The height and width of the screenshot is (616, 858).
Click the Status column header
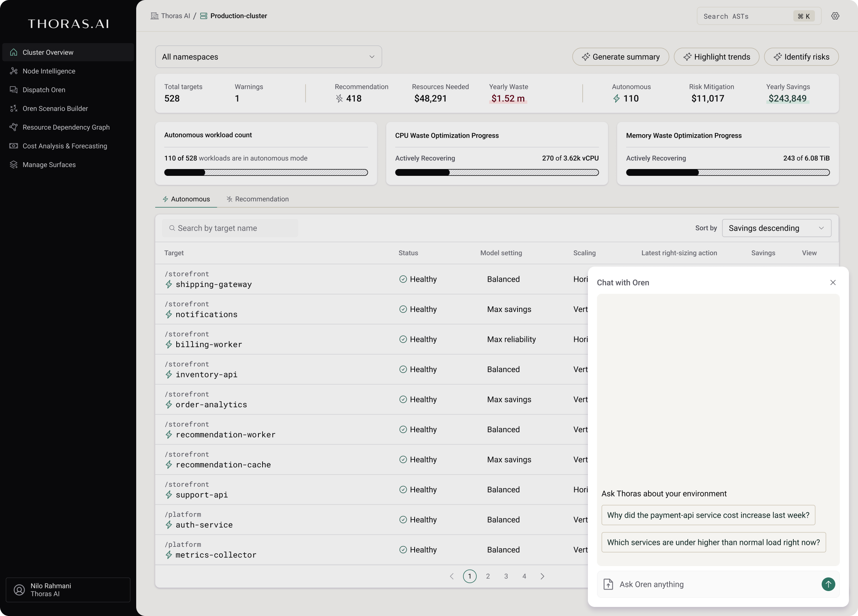coord(408,253)
